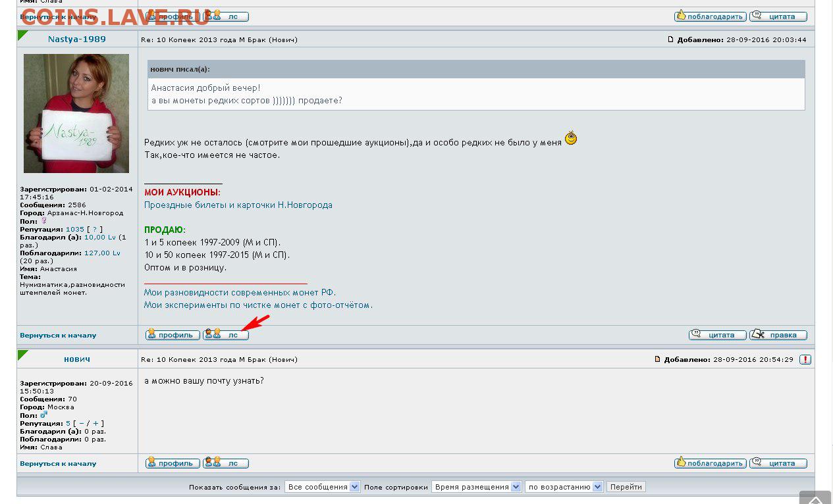Click text 1 и 5 копеек 1997-2009
Image resolution: width=833 pixels, height=504 pixels.
(x=212, y=242)
